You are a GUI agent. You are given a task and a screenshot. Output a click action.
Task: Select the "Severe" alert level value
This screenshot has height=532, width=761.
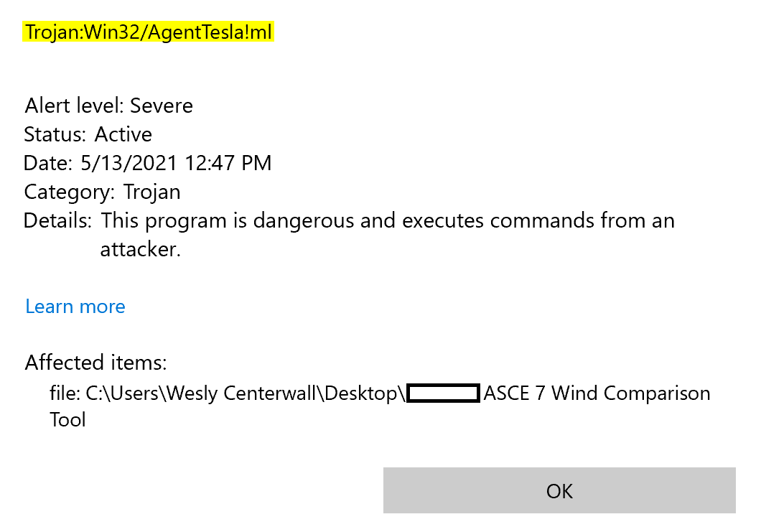[x=162, y=106]
